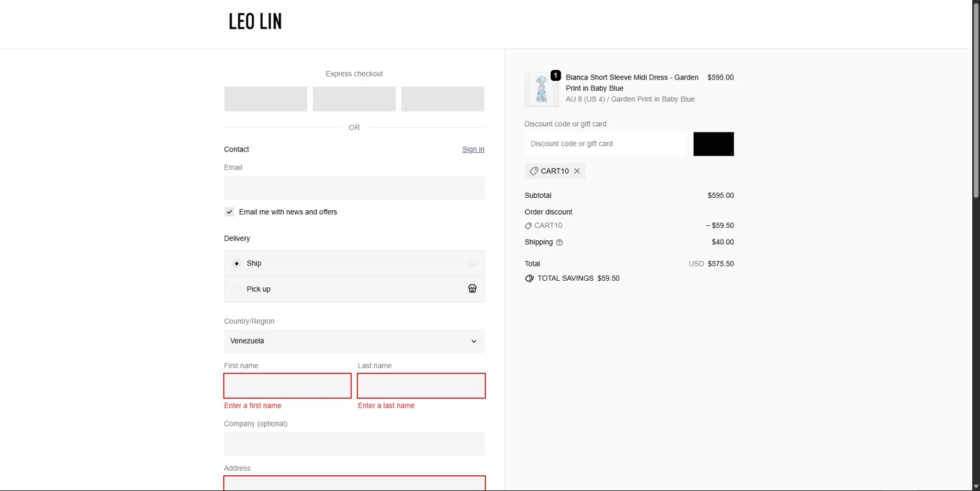Click the middle express checkout button
Image resolution: width=980 pixels, height=491 pixels.
click(x=354, y=99)
